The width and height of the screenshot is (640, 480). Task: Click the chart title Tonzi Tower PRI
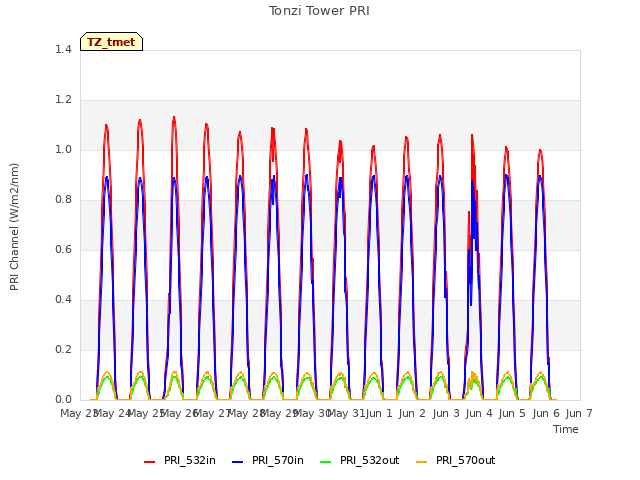coord(319,11)
